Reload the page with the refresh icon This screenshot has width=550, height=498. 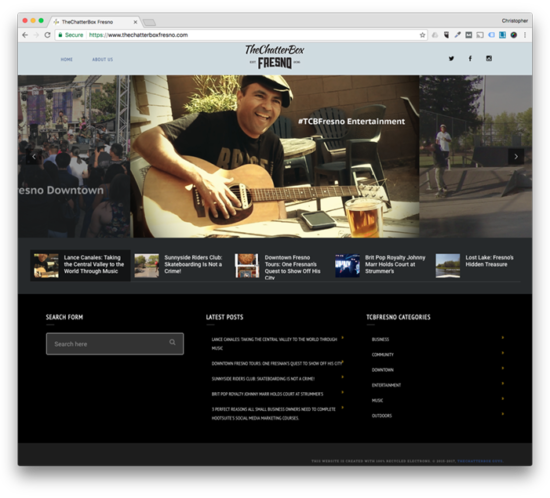click(47, 35)
